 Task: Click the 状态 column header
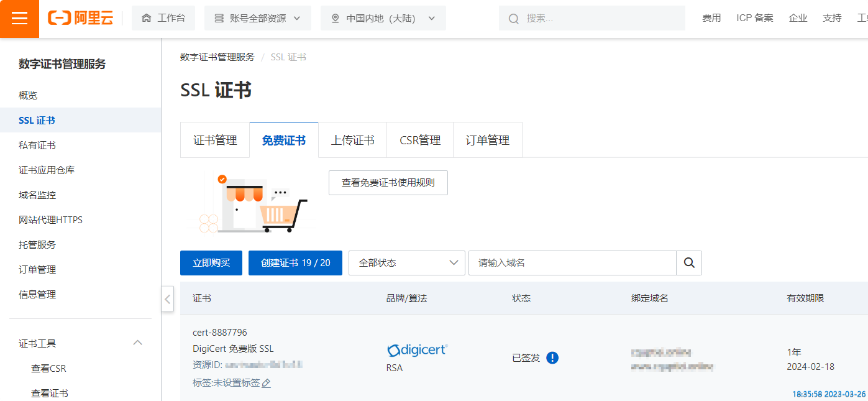[x=521, y=298]
